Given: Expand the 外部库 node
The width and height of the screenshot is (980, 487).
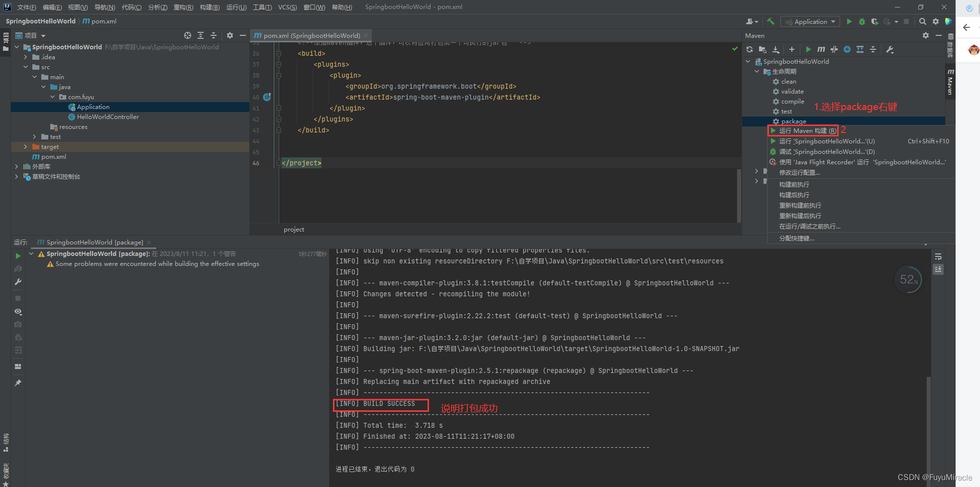Looking at the screenshot, I should pyautogui.click(x=16, y=166).
